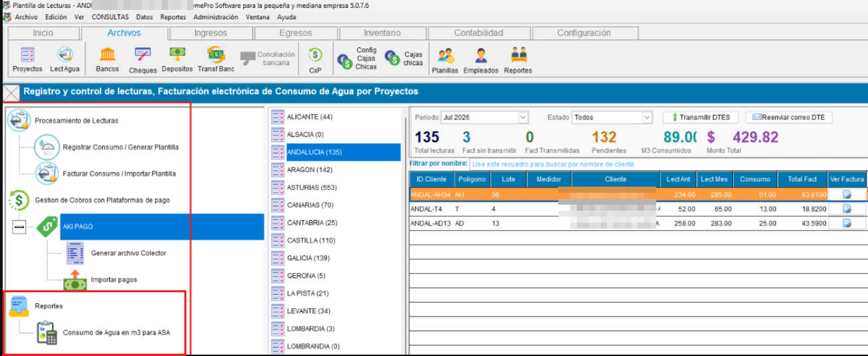Open the Transf Banc toolbar icon
This screenshot has width=868, height=356.
pos(216,59)
